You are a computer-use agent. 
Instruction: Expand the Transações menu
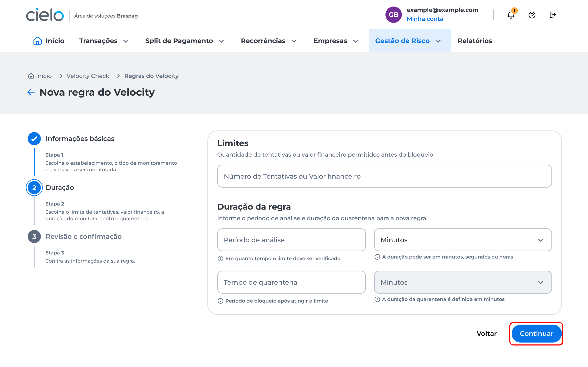tap(104, 41)
